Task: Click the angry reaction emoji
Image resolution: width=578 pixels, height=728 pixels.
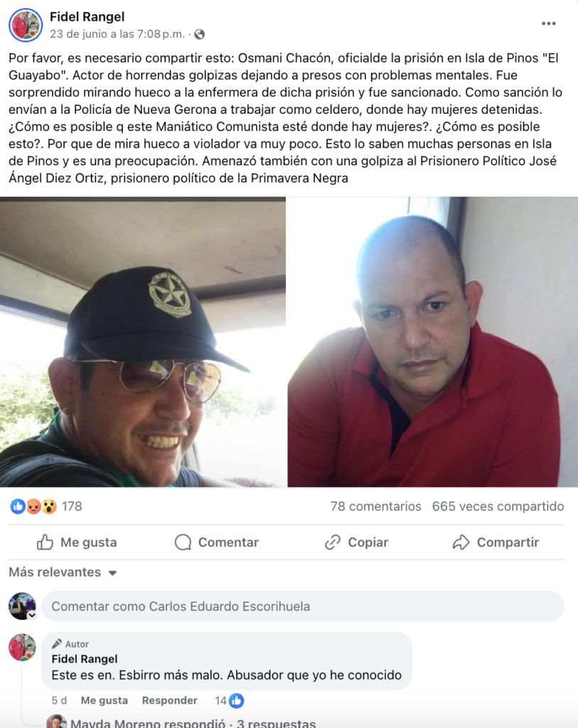Action: 33,506
